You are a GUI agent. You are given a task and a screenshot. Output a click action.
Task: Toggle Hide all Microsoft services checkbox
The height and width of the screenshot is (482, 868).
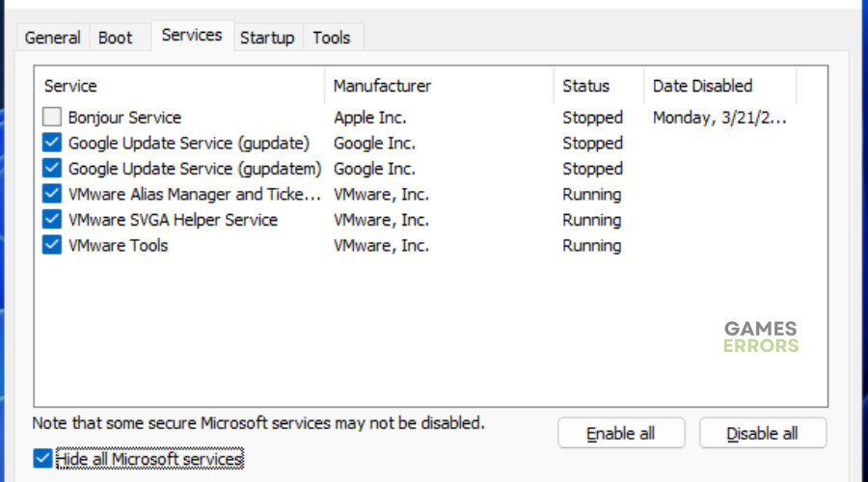click(x=42, y=458)
